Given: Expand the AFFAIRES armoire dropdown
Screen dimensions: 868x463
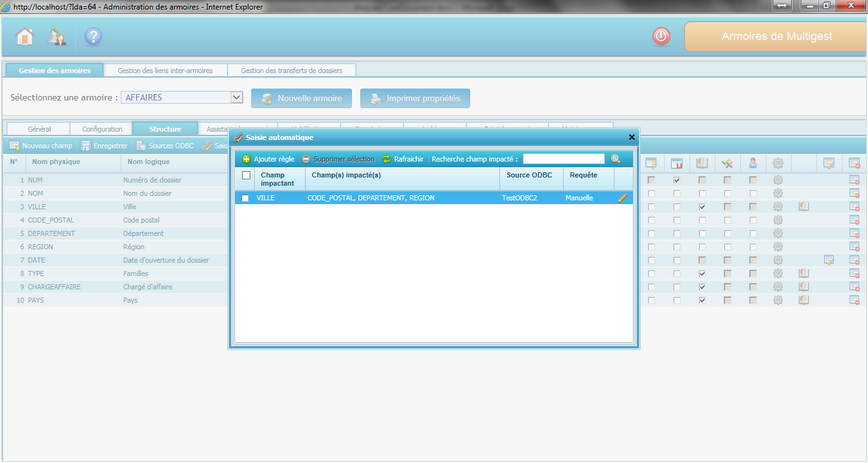Looking at the screenshot, I should pos(236,97).
